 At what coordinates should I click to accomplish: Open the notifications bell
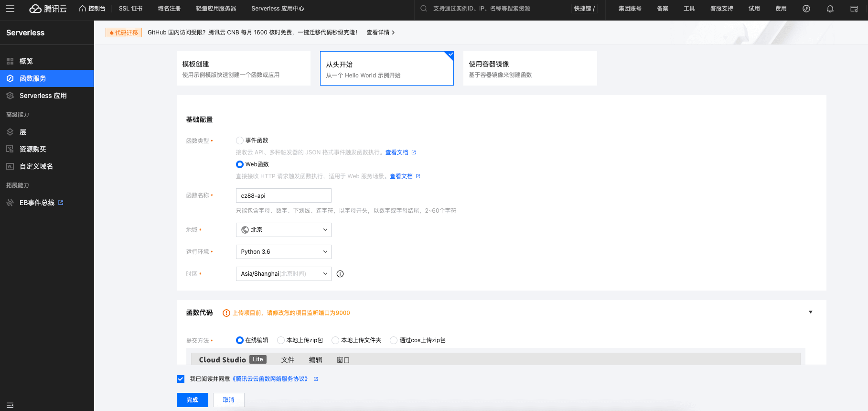point(830,9)
